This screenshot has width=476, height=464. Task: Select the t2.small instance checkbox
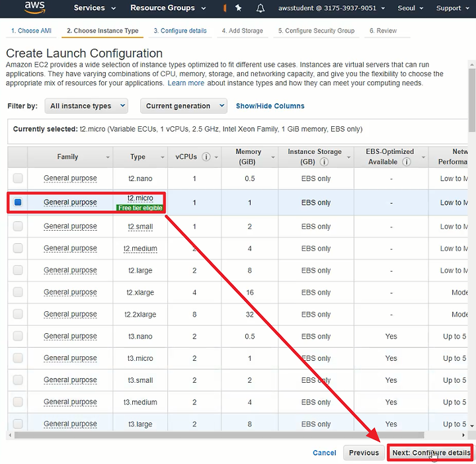tap(18, 226)
